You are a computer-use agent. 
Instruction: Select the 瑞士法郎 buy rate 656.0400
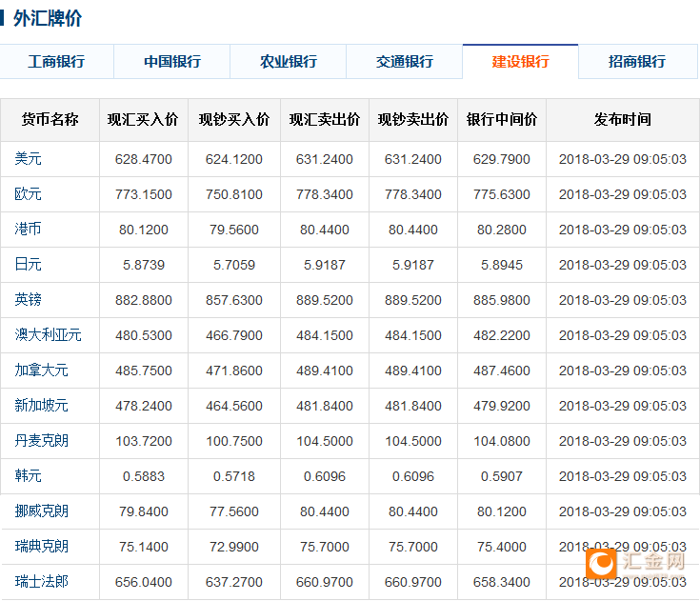click(144, 583)
